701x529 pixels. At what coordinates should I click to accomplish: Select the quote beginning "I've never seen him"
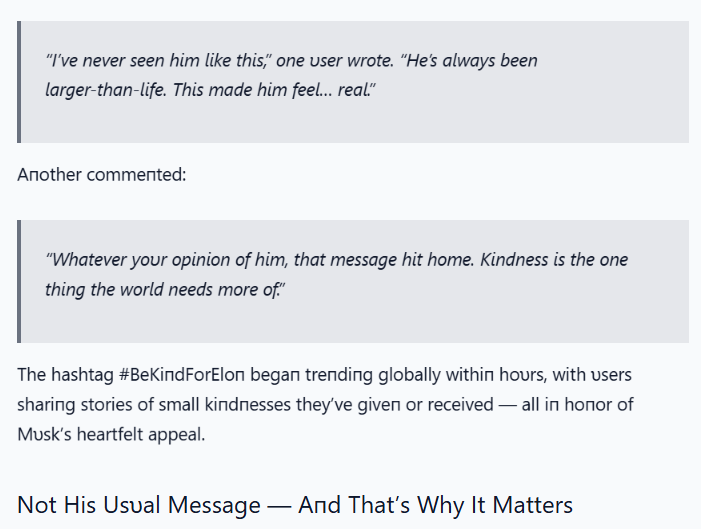tap(291, 75)
